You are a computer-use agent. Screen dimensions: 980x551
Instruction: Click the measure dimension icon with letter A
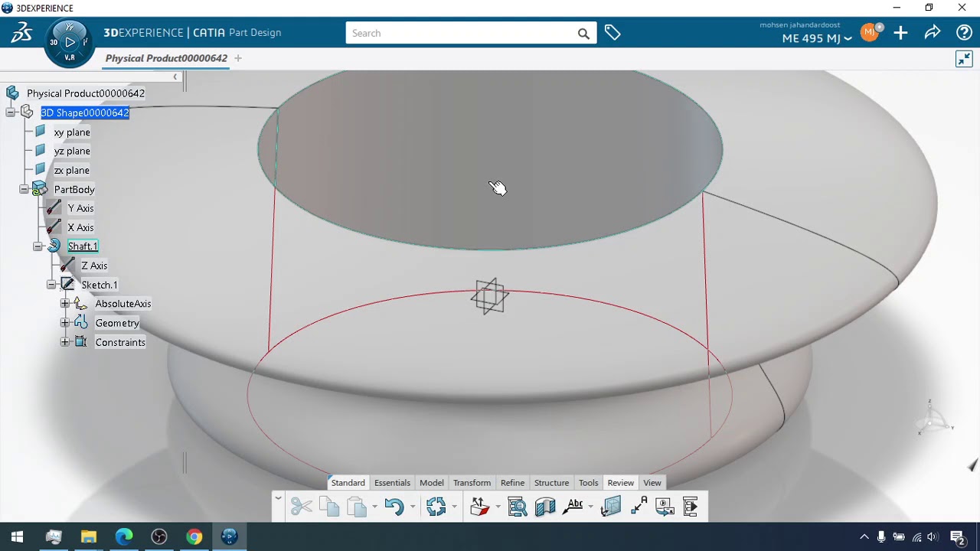point(639,506)
